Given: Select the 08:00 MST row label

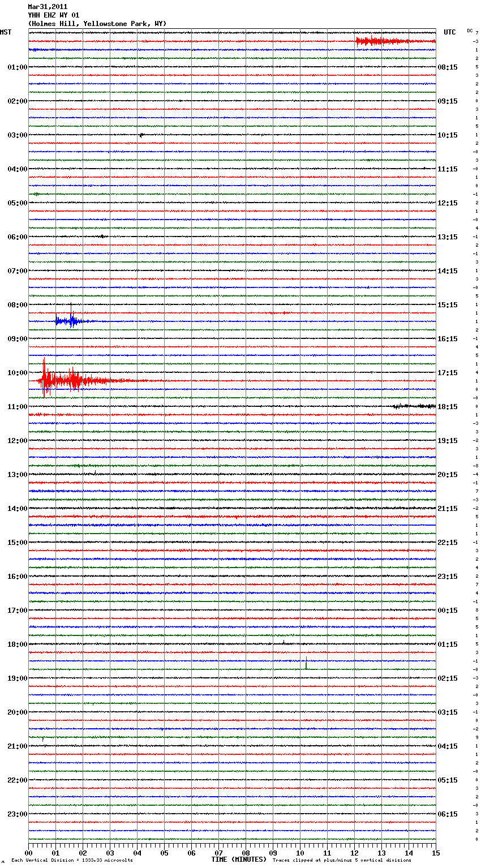Looking at the screenshot, I should coord(17,305).
